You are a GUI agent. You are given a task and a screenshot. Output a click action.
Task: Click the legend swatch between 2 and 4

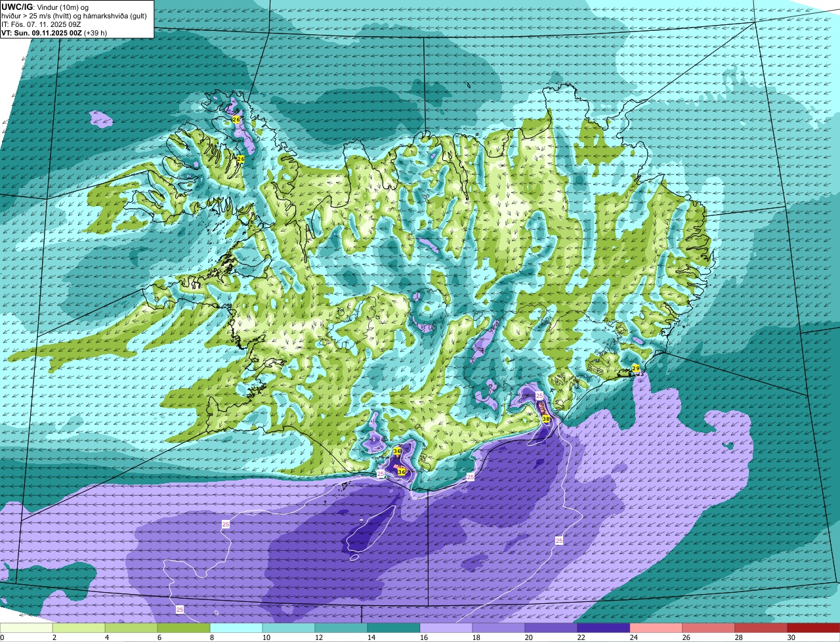click(x=79, y=628)
